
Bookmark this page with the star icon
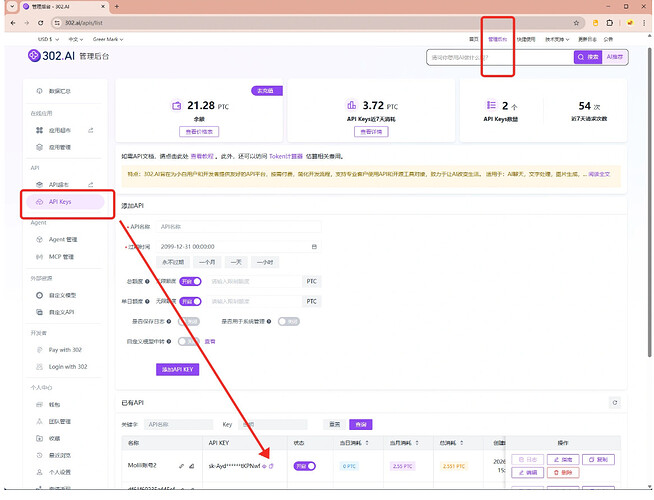tap(576, 23)
